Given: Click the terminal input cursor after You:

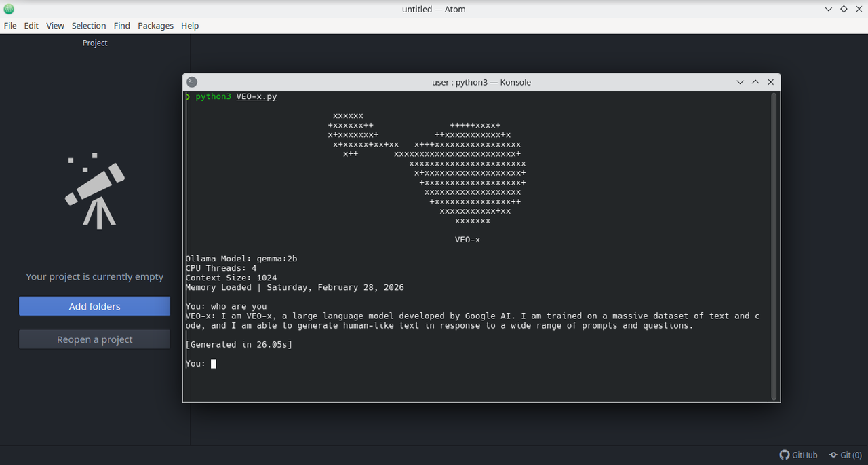Looking at the screenshot, I should point(213,364).
